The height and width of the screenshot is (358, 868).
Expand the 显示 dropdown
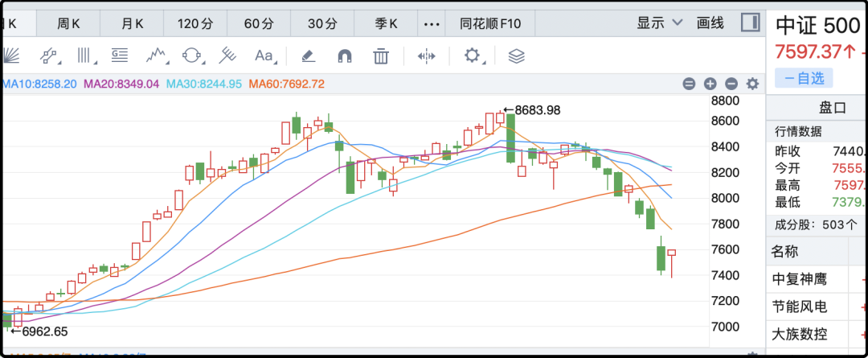tap(660, 23)
